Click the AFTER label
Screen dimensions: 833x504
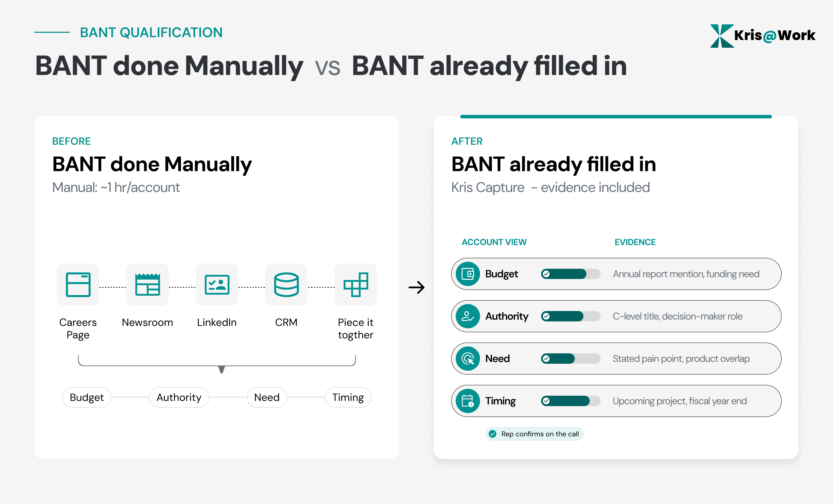(467, 141)
